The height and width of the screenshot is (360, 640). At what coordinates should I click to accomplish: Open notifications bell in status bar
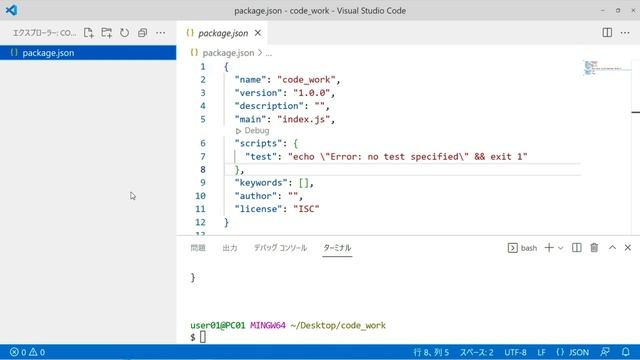point(625,352)
